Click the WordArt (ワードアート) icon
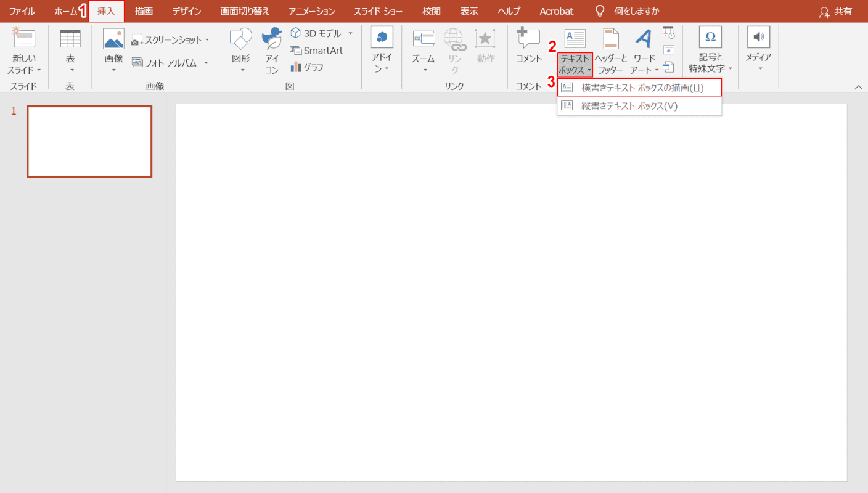 pyautogui.click(x=644, y=38)
